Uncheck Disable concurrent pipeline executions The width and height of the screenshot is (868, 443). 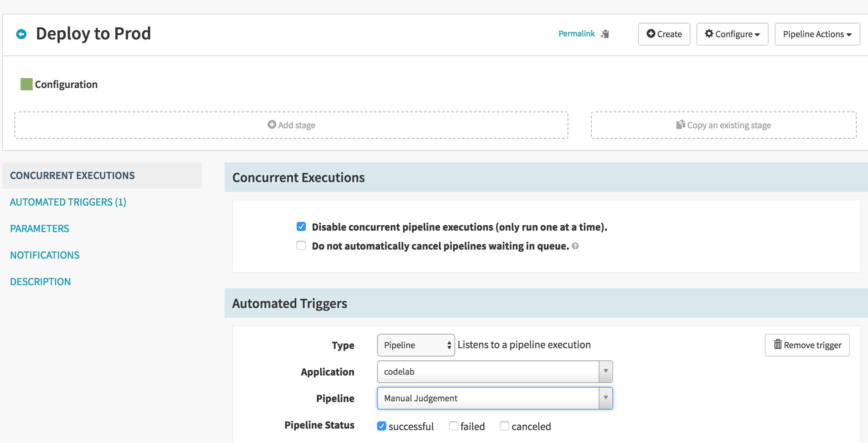301,227
